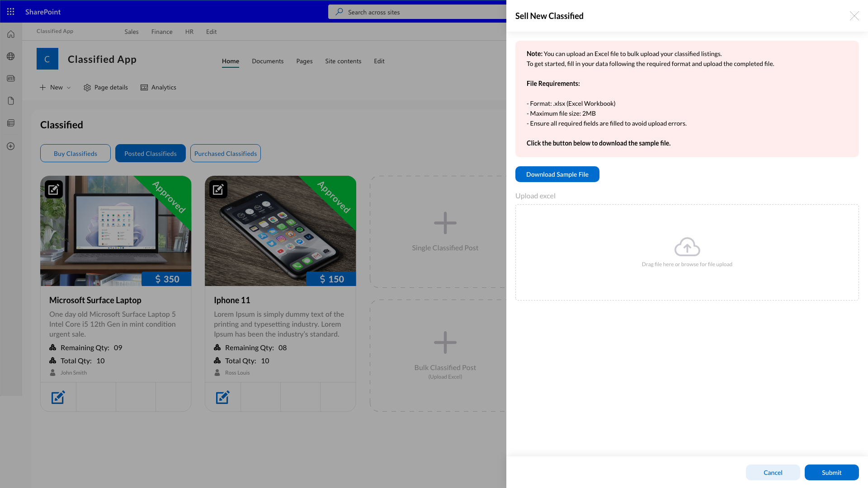The width and height of the screenshot is (868, 488).
Task: Open Analytics in the command bar
Action: (x=158, y=87)
